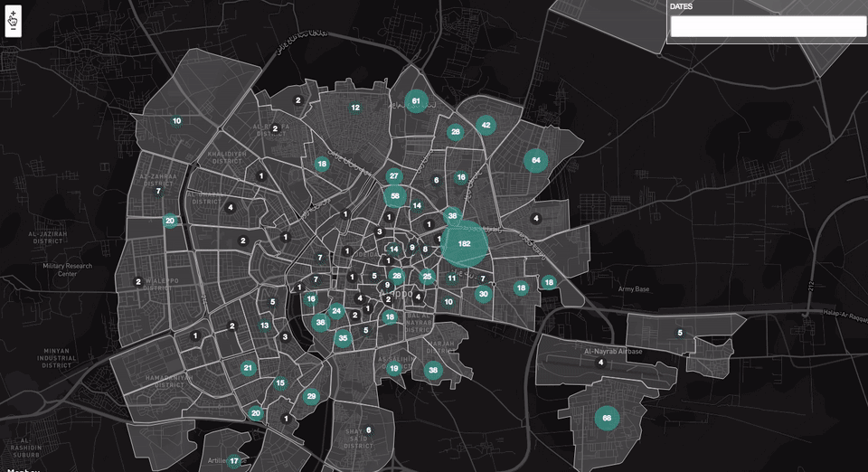Open the 61 cluster marker
The width and height of the screenshot is (868, 472).
coord(416,101)
